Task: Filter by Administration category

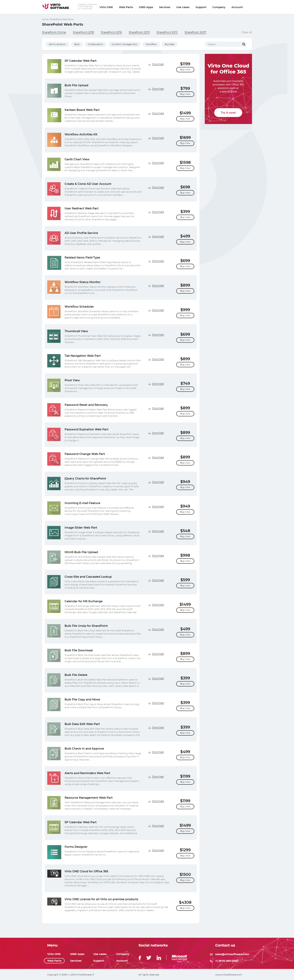Action: coord(57,44)
